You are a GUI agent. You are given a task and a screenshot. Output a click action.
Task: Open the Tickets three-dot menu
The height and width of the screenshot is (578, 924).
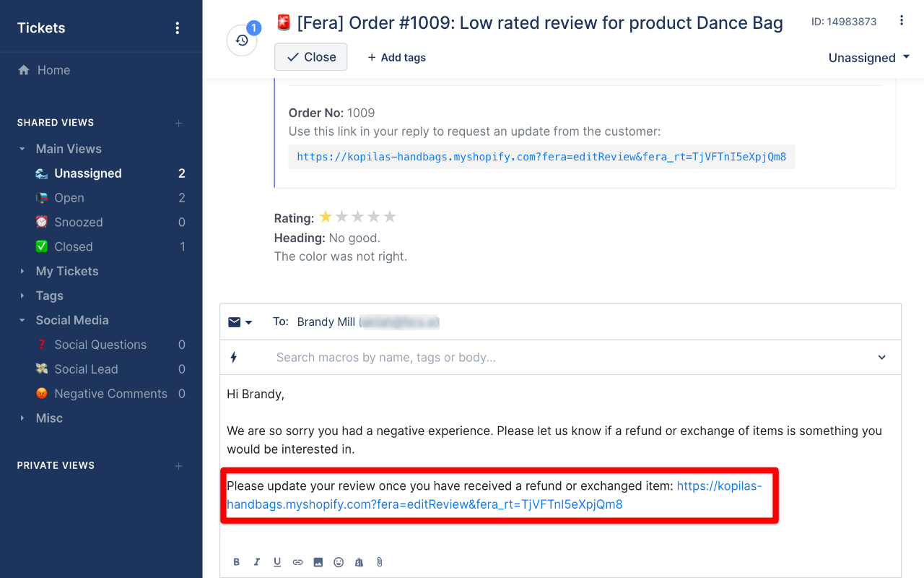178,27
